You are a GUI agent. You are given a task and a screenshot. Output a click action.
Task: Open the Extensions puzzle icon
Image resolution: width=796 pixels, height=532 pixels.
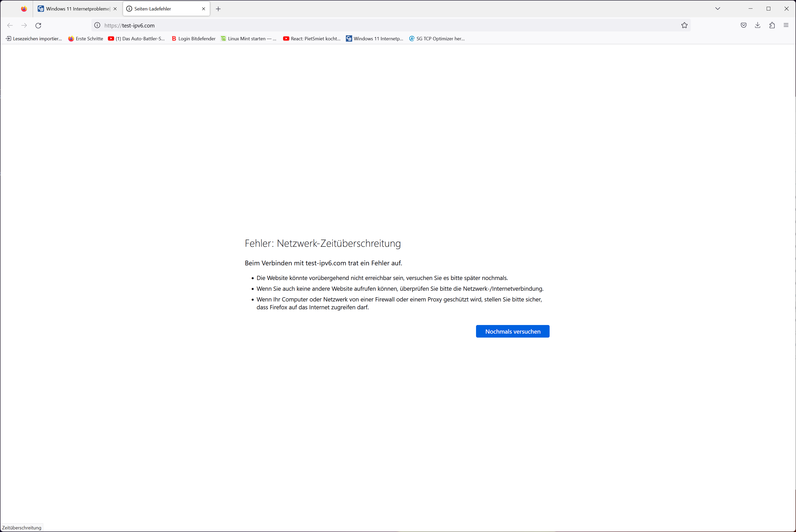point(772,25)
